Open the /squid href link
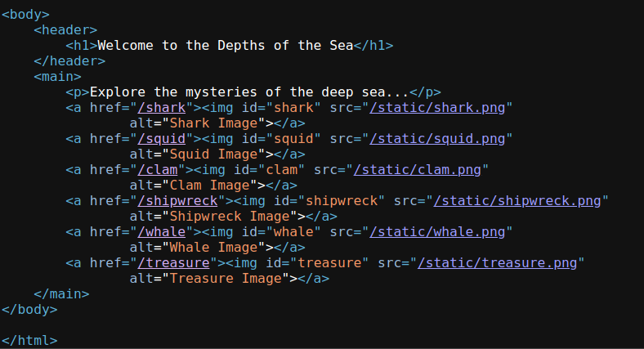Screen dimensions: 644x349 (162, 139)
